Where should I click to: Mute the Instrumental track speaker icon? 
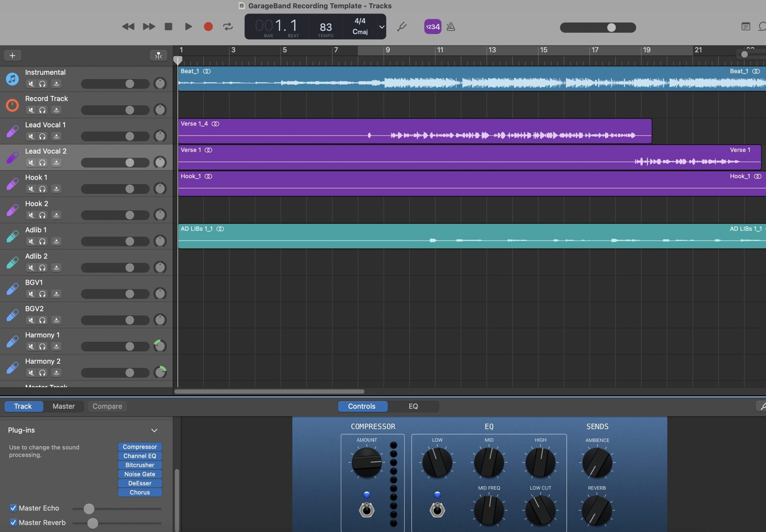31,84
